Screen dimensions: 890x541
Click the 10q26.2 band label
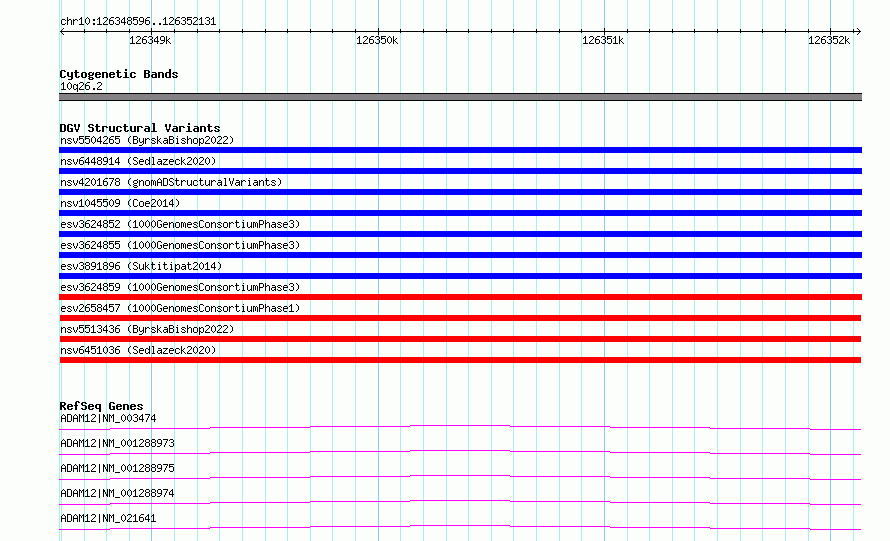[x=81, y=86]
